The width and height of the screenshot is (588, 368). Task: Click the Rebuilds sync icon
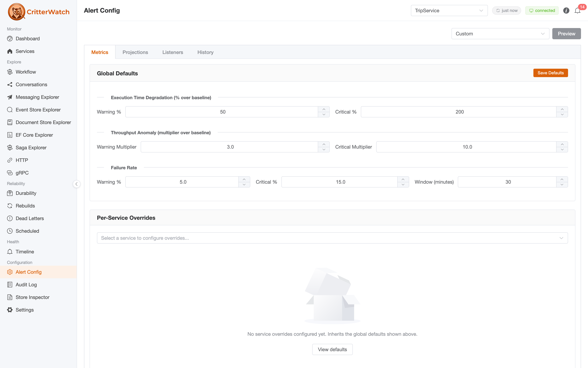coord(10,206)
